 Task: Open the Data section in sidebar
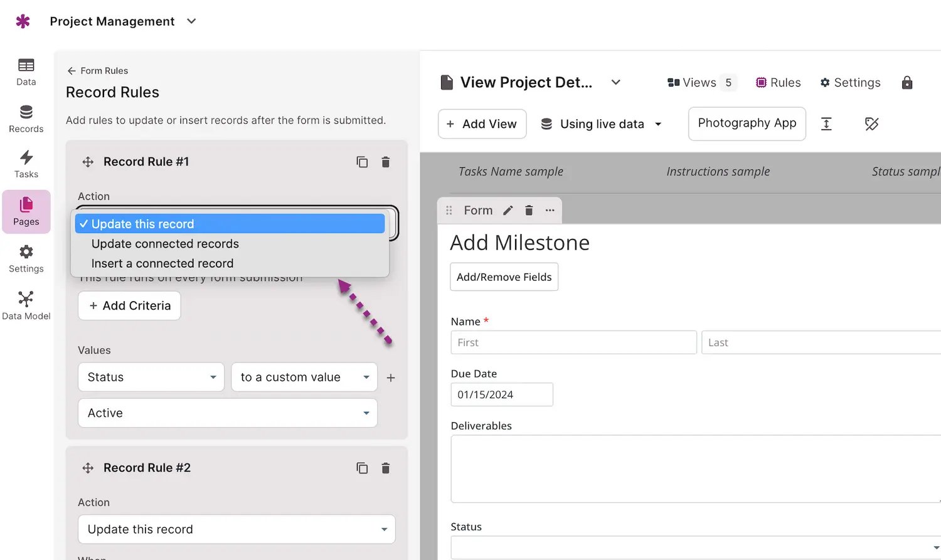pos(26,71)
